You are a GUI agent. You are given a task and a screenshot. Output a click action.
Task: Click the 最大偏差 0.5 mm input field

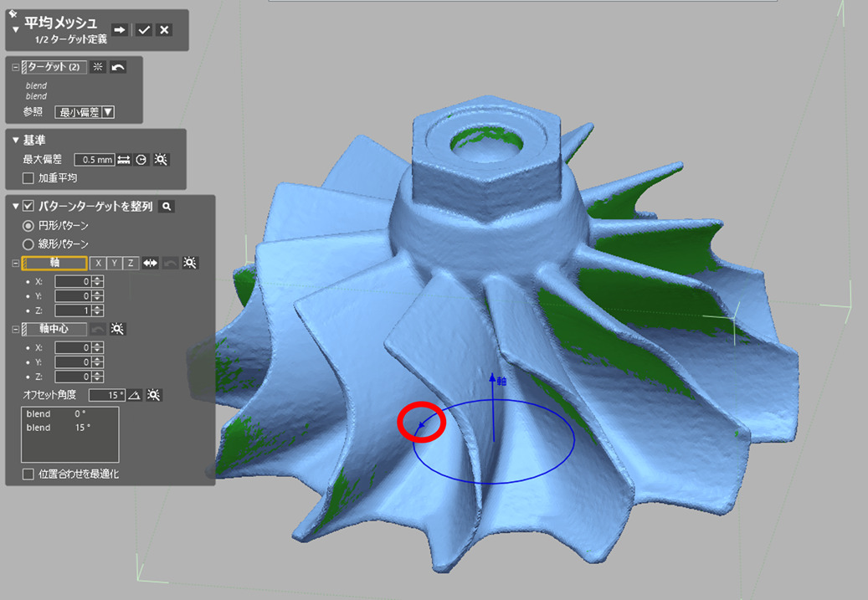94,159
